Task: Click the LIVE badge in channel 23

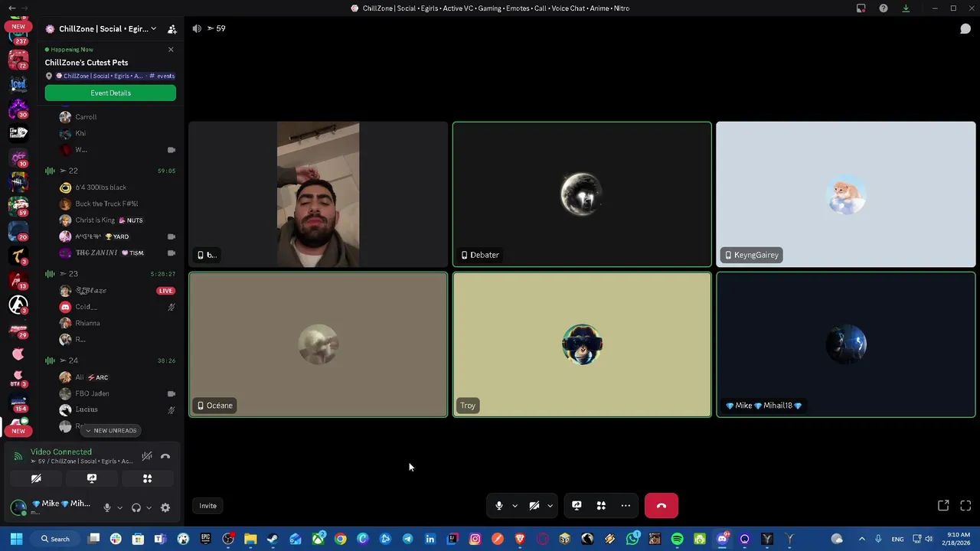Action: click(165, 291)
